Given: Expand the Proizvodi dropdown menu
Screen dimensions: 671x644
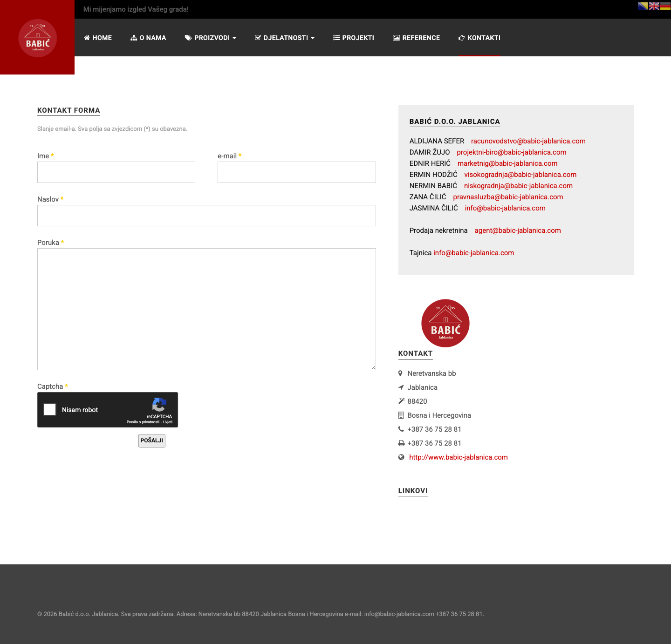Looking at the screenshot, I should coord(211,38).
